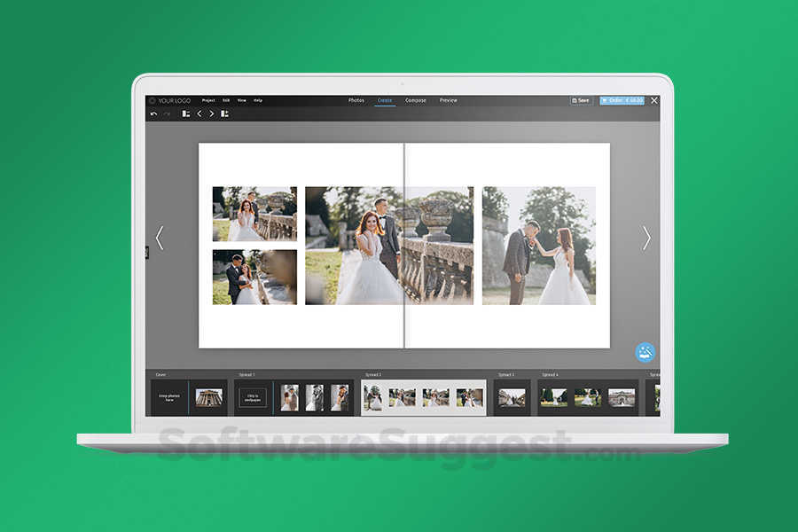Select the previous spread arrow icon
This screenshot has width=798, height=532.
[200, 114]
